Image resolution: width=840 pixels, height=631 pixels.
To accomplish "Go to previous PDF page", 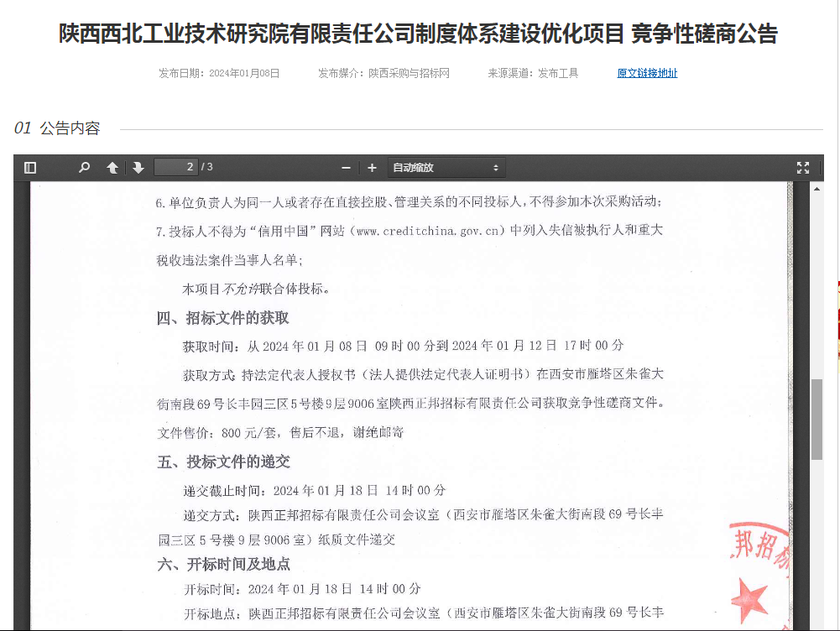I will 112,168.
